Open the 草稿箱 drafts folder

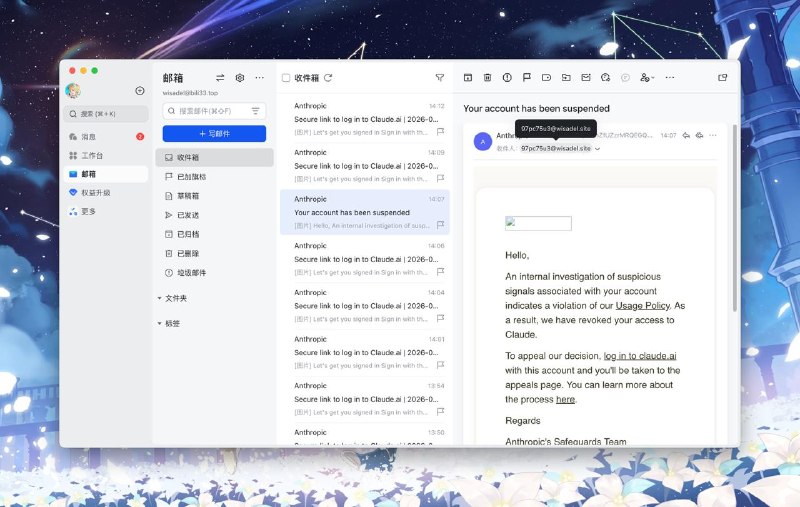point(214,196)
